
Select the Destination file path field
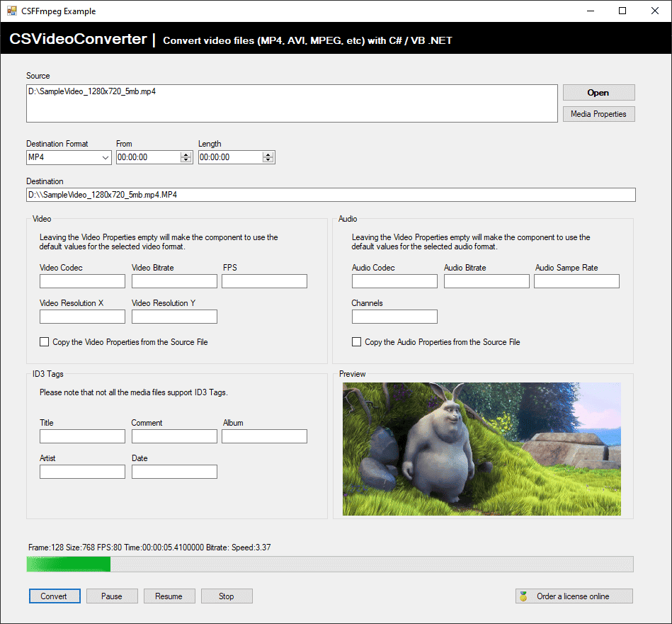[330, 194]
